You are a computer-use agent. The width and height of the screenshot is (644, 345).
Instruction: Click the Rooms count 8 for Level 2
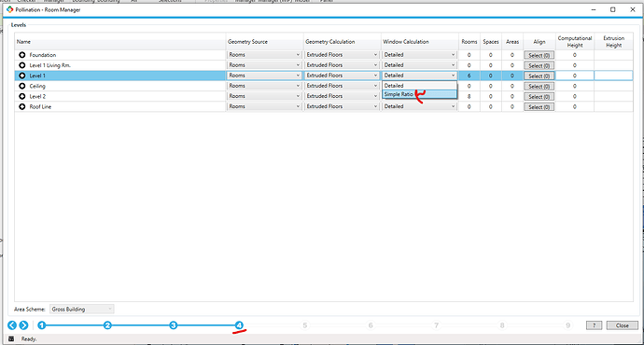point(469,96)
